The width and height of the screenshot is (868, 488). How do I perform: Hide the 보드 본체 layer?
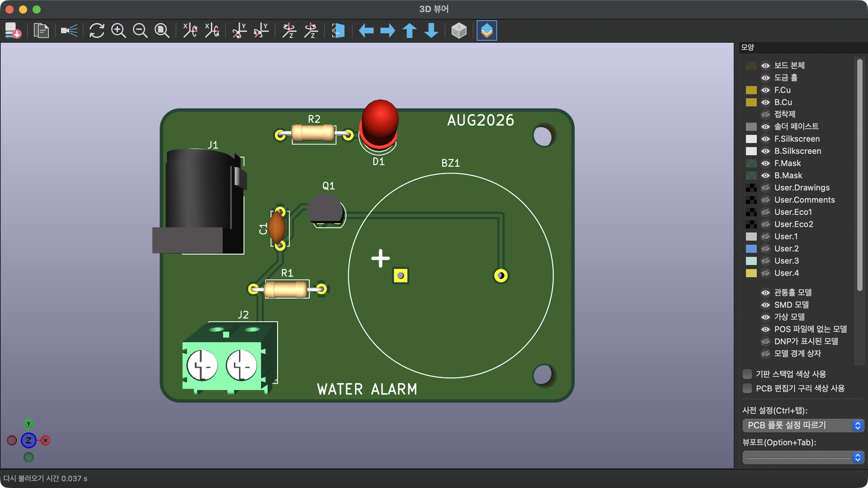(765, 66)
